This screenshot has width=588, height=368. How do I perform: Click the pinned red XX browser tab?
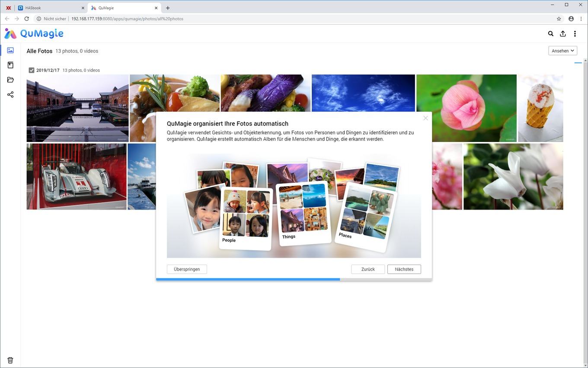pos(8,8)
